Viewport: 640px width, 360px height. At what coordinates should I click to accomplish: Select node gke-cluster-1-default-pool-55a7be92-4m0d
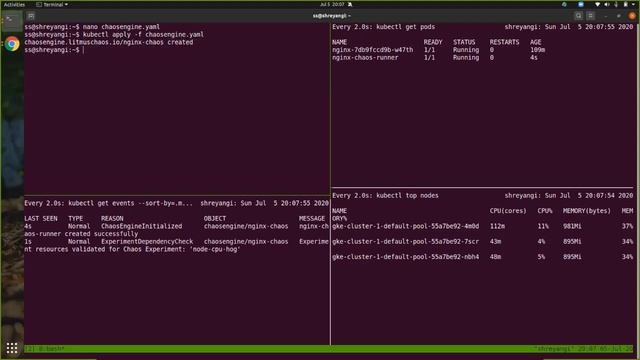click(x=405, y=226)
